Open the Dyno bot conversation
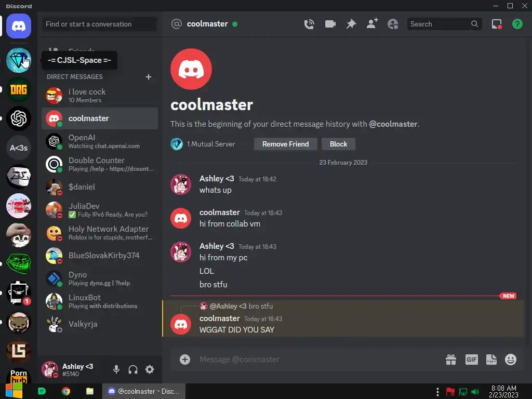 tap(100, 278)
